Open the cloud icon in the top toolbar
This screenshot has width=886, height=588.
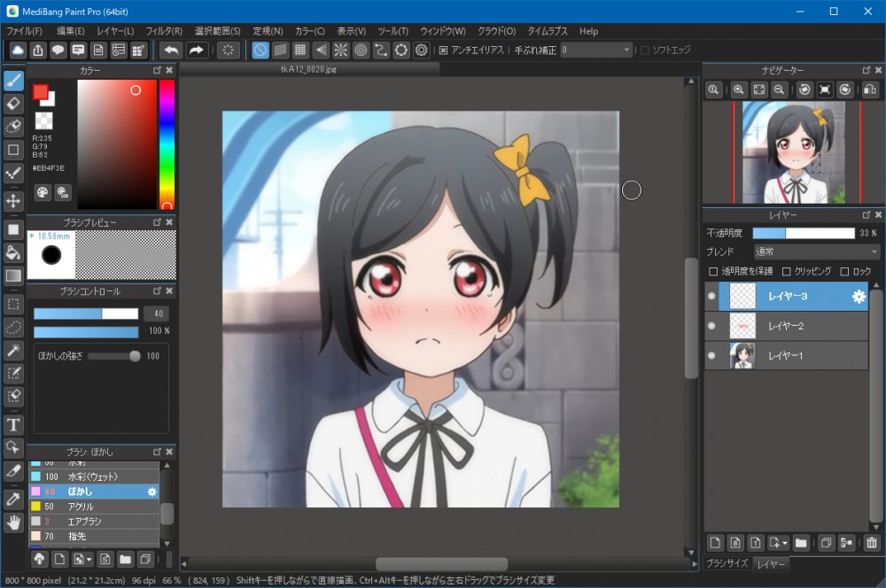(x=18, y=50)
